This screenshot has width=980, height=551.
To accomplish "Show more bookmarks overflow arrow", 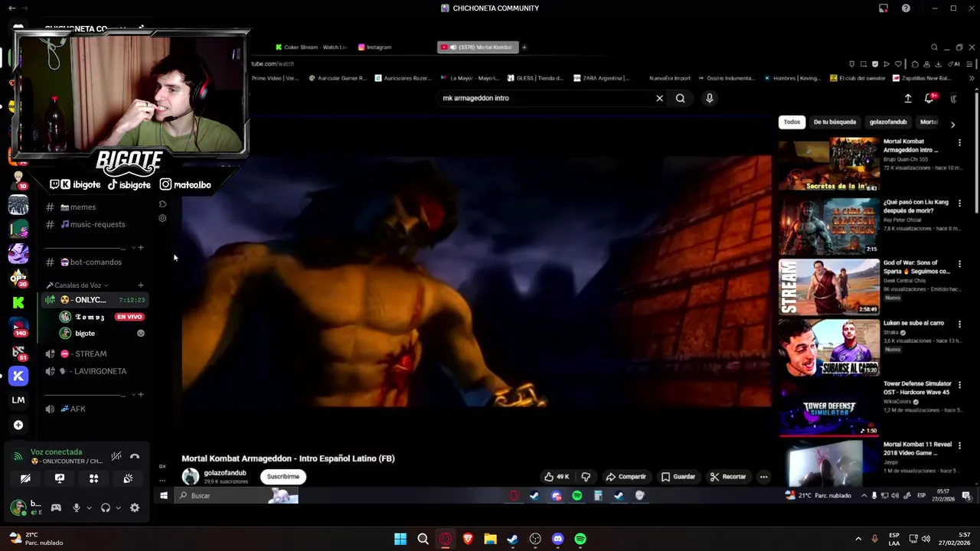I will [972, 78].
